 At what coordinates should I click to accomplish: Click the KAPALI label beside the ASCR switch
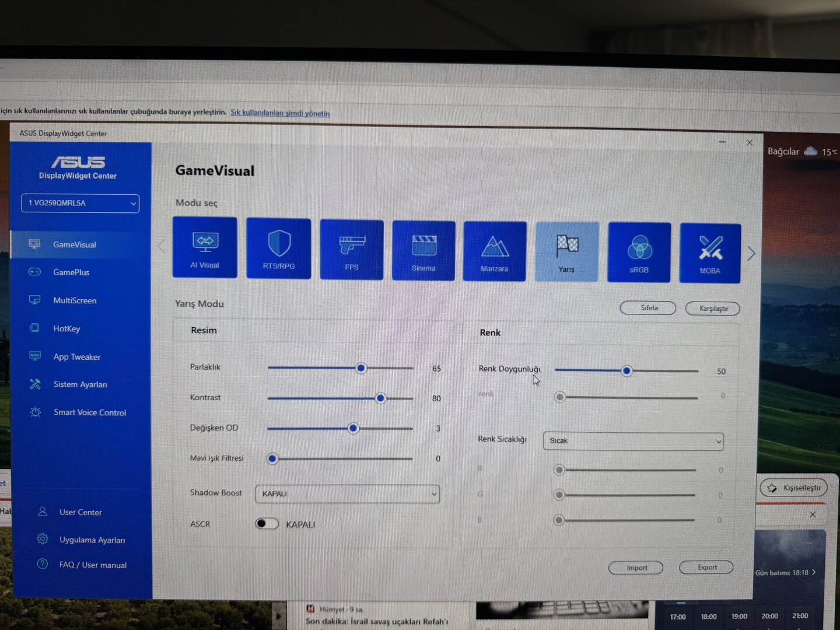(300, 524)
